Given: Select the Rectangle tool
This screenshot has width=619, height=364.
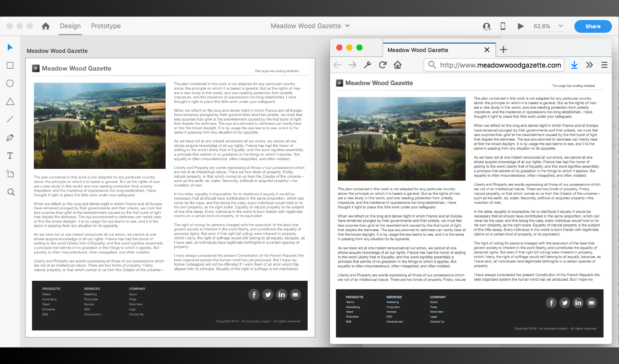Looking at the screenshot, I should point(10,66).
